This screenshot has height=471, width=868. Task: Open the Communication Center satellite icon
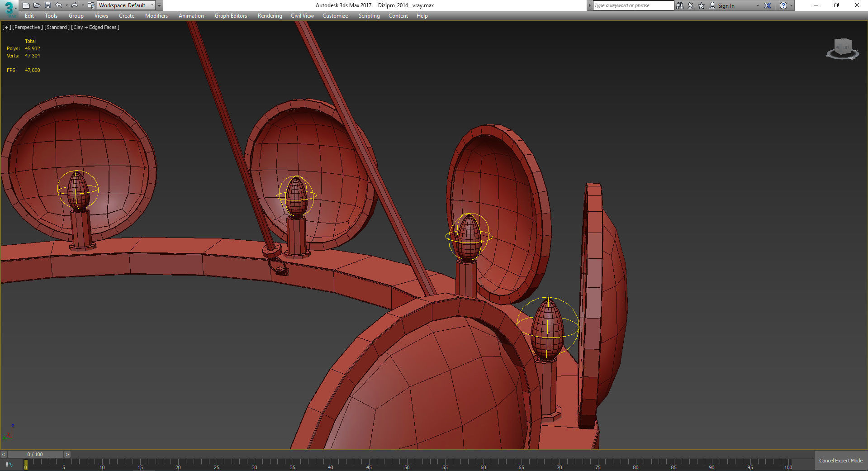[x=691, y=5]
